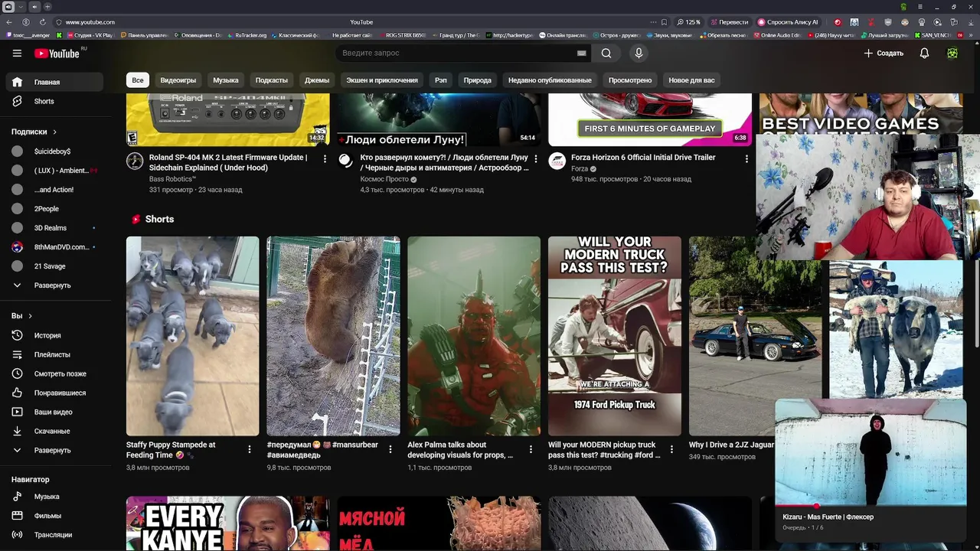The height and width of the screenshot is (551, 980).
Task: Open the 1974 Ford Pickup Truck short thumbnail
Action: coord(615,336)
